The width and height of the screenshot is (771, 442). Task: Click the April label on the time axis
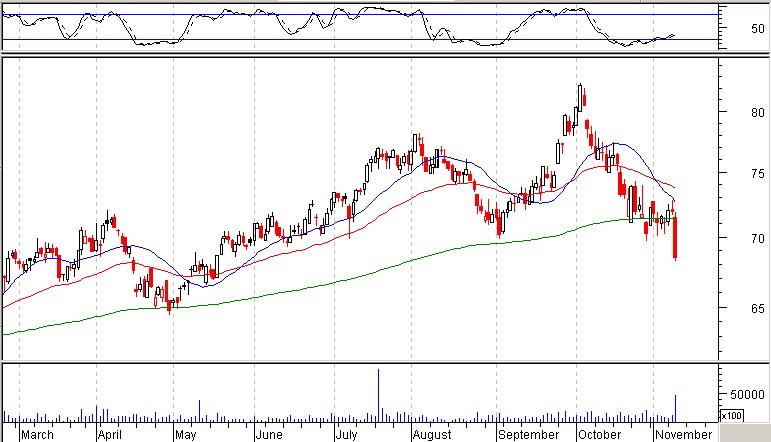coord(110,435)
